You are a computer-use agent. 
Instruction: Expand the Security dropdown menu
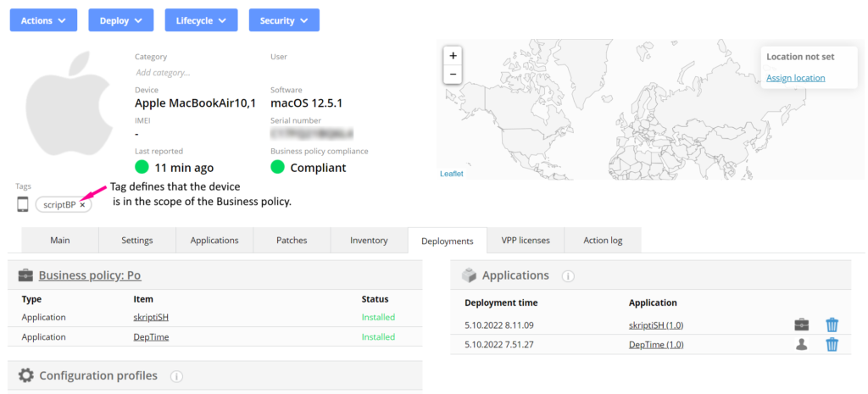[x=284, y=20]
